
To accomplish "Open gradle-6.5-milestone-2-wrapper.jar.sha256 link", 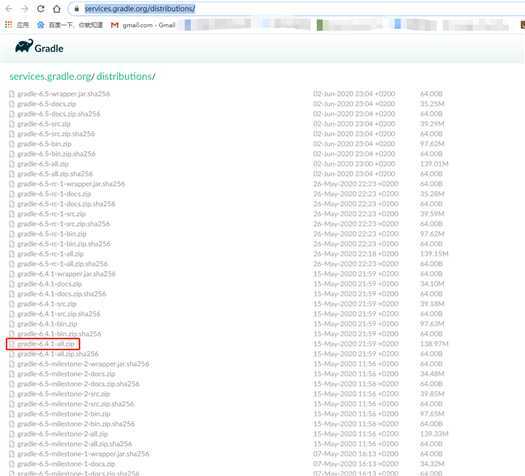I will click(x=83, y=364).
